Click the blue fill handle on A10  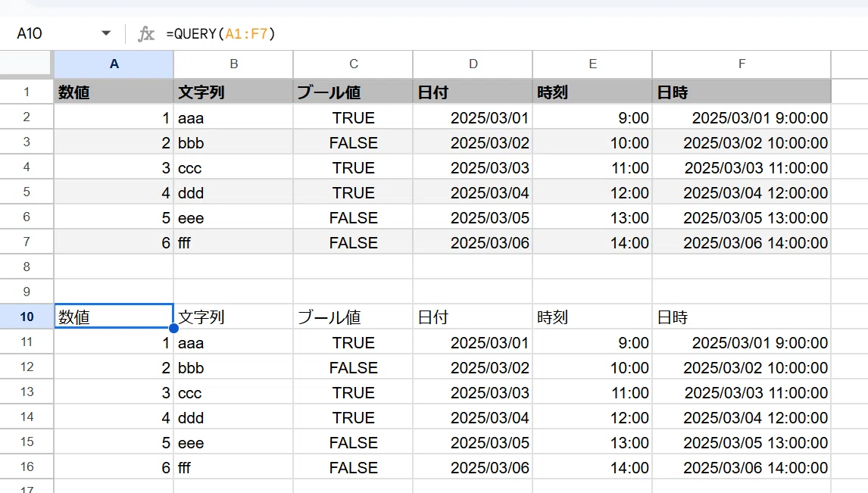[173, 328]
